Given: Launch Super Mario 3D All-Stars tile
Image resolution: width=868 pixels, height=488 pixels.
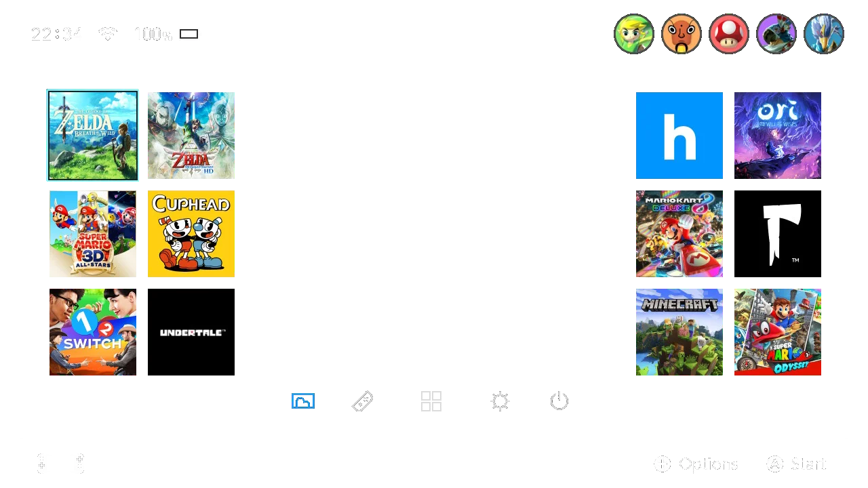Looking at the screenshot, I should [x=93, y=234].
